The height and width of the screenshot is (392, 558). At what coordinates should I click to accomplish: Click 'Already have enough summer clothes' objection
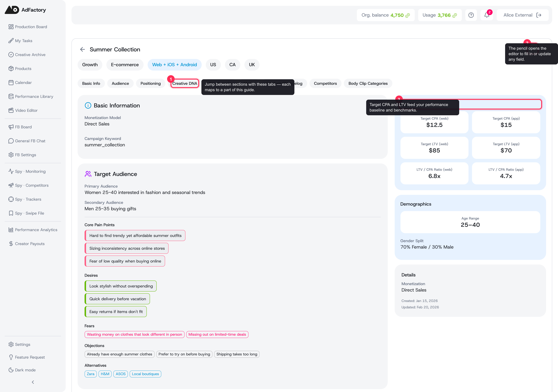120,354
